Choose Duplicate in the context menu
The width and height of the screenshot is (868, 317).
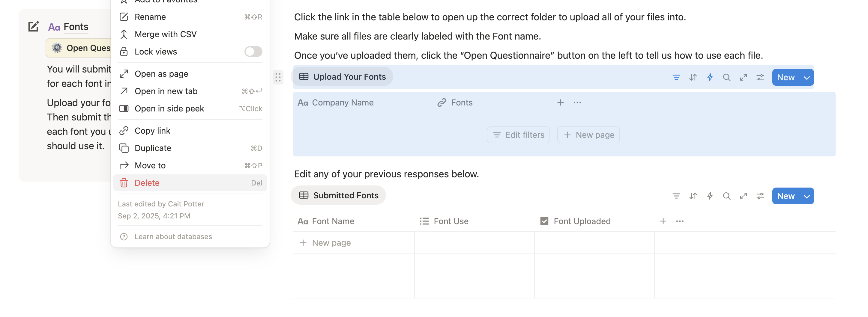click(x=153, y=148)
